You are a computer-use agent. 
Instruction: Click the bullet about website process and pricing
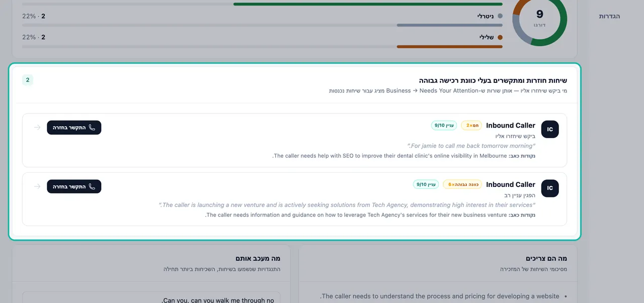440,296
